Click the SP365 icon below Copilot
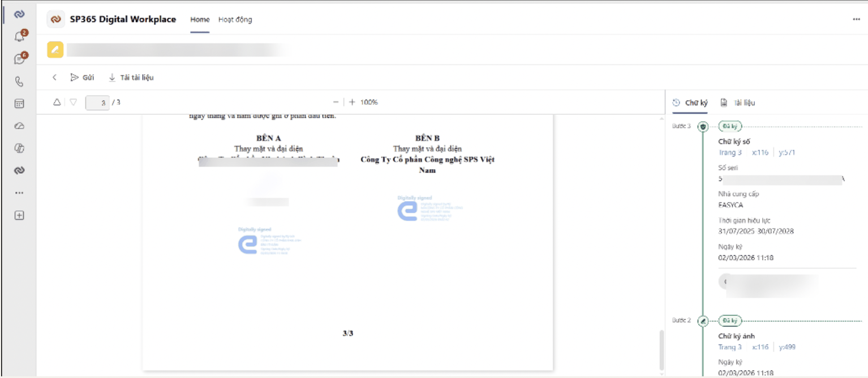Viewport: 868px width, 378px height. coord(19,170)
